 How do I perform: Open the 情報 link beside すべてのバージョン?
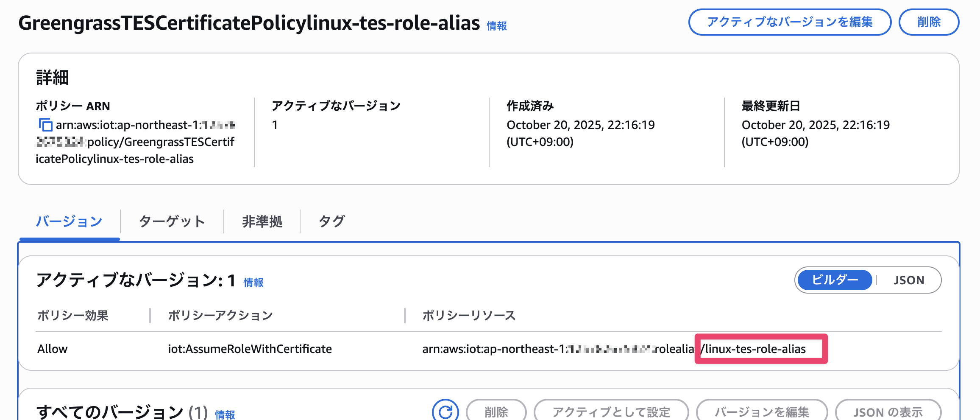(x=225, y=414)
